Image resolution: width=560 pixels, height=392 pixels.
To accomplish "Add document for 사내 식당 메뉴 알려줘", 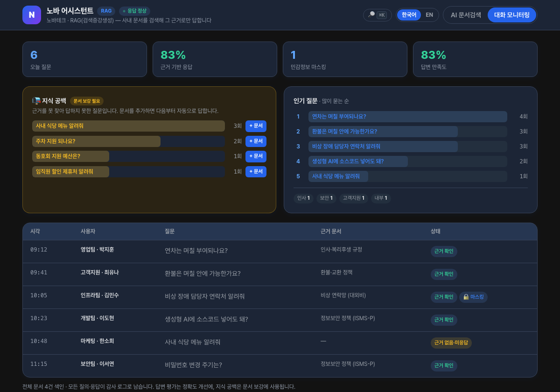I will (x=256, y=126).
